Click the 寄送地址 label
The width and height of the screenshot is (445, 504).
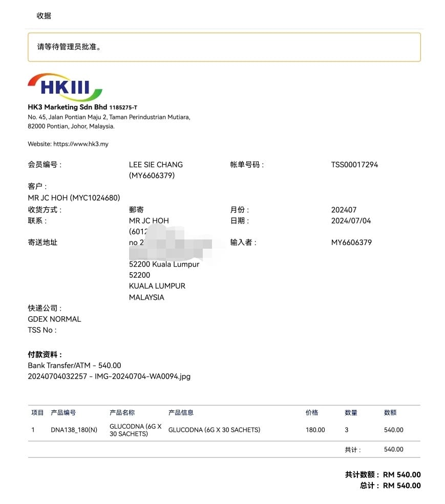pos(43,243)
